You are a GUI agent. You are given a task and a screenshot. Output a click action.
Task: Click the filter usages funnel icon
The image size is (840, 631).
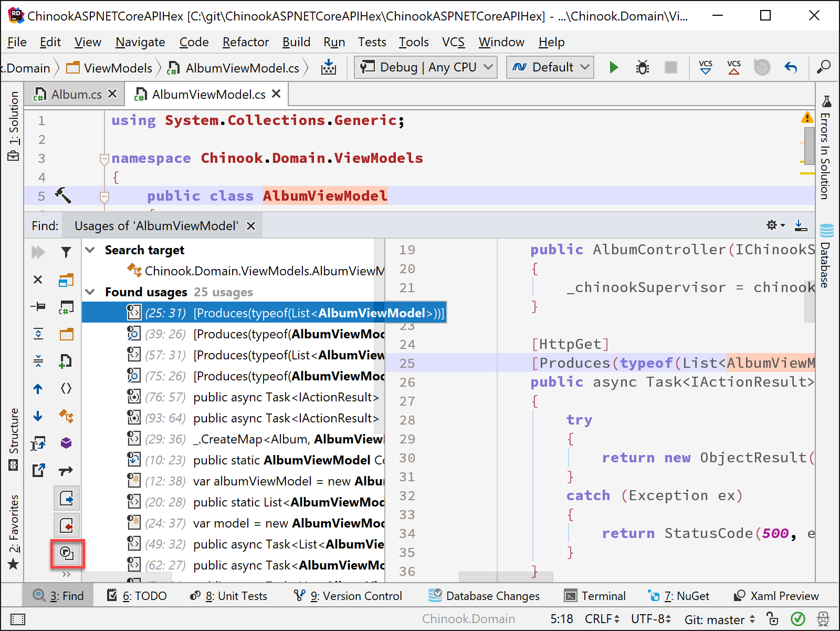66,252
